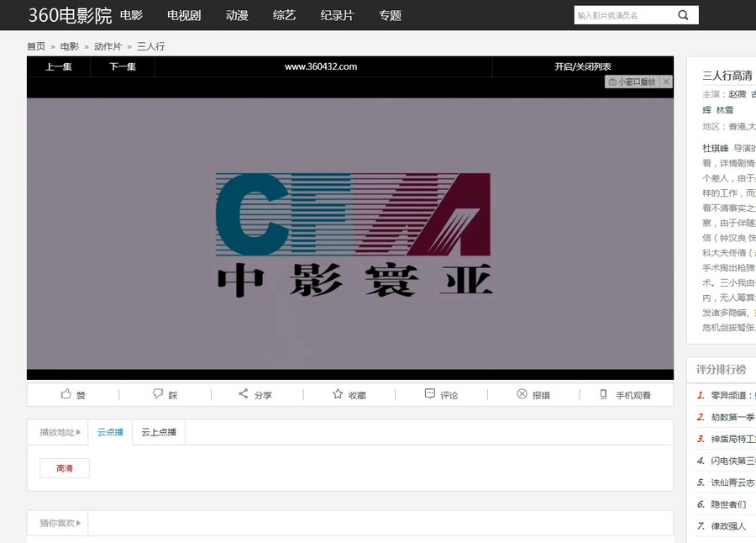Click the 报错 error report icon
The image size is (756, 543).
coord(522,394)
